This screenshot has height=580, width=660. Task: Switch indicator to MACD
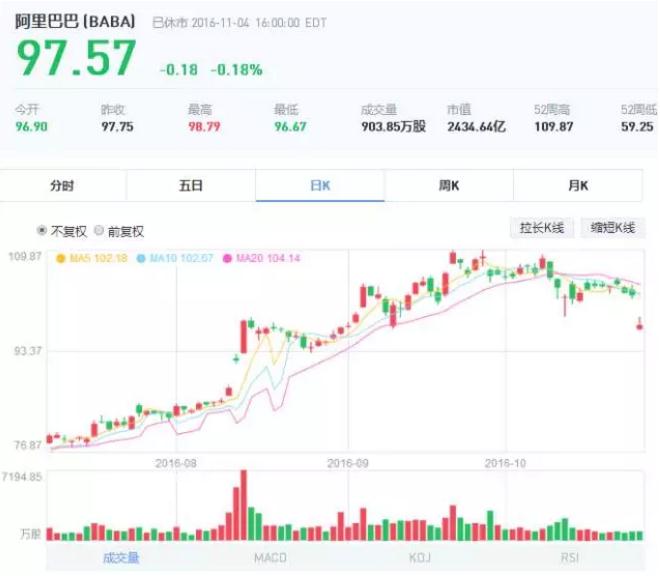(270, 558)
